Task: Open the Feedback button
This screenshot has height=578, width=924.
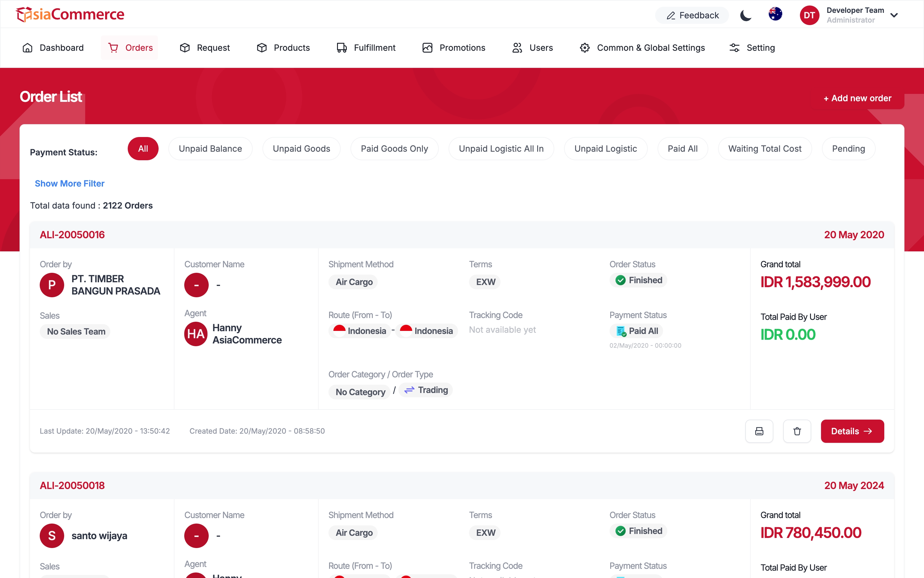Action: point(692,15)
